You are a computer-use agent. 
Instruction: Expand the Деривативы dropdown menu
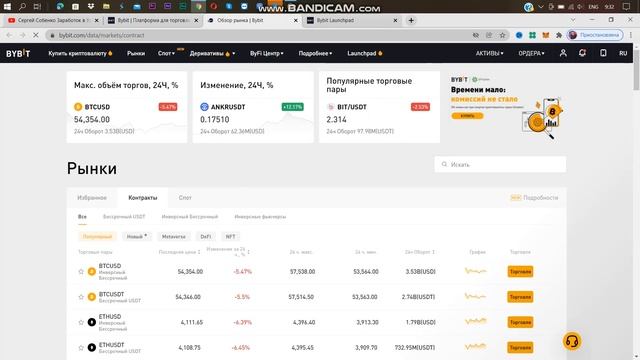(x=212, y=53)
